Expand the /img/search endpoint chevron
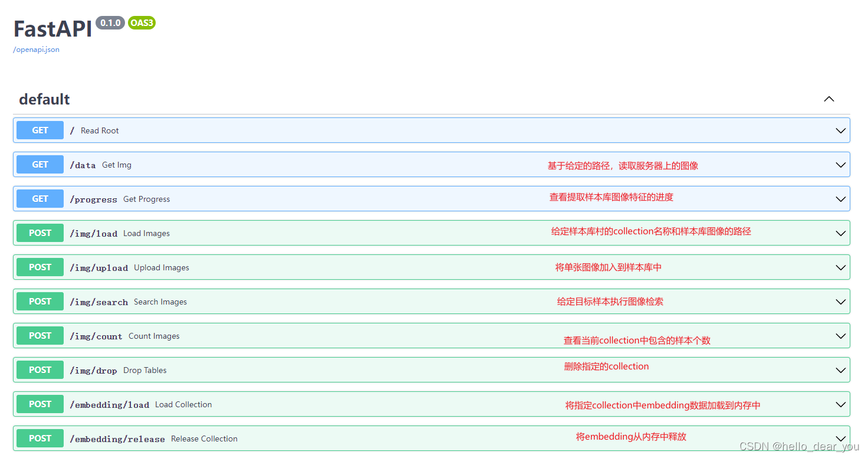 841,302
